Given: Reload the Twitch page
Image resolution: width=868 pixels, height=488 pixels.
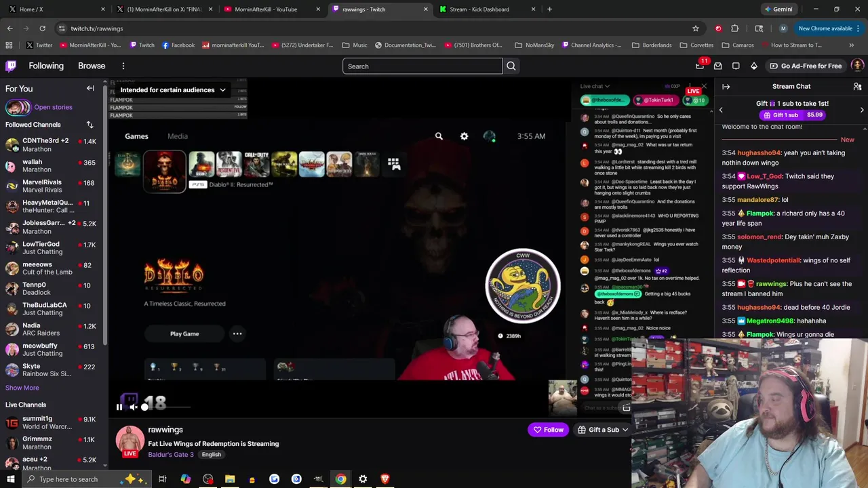Looking at the screenshot, I should (x=42, y=28).
